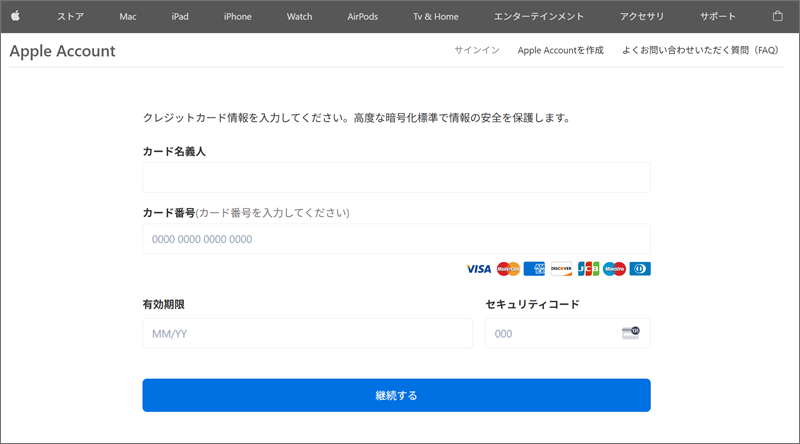The height and width of the screenshot is (444, 800).
Task: Click the Discover card logo
Action: pos(561,269)
